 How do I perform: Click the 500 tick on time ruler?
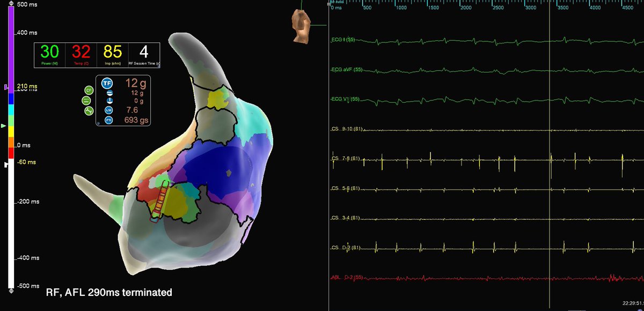(x=368, y=8)
